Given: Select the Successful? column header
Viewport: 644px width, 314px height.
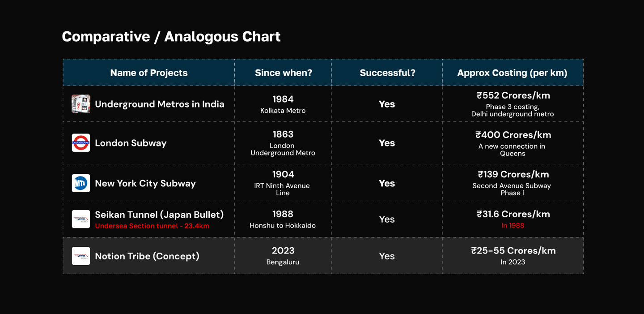Looking at the screenshot, I should 387,73.
